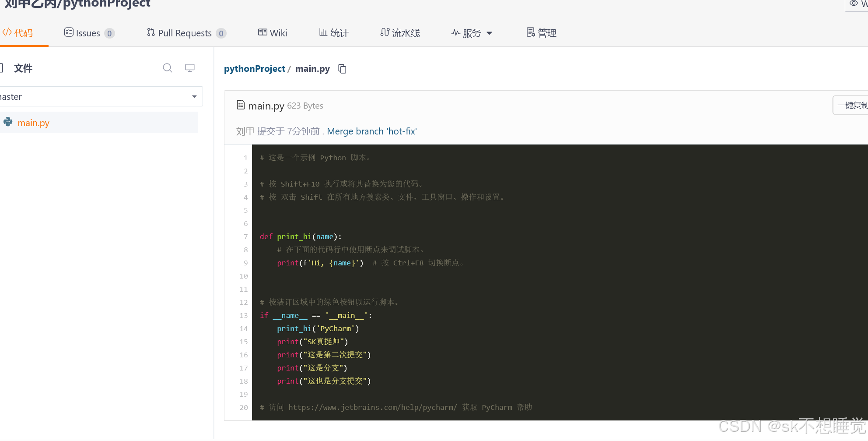Click the 流水线 pipeline icon
The width and height of the screenshot is (868, 441).
pos(385,32)
